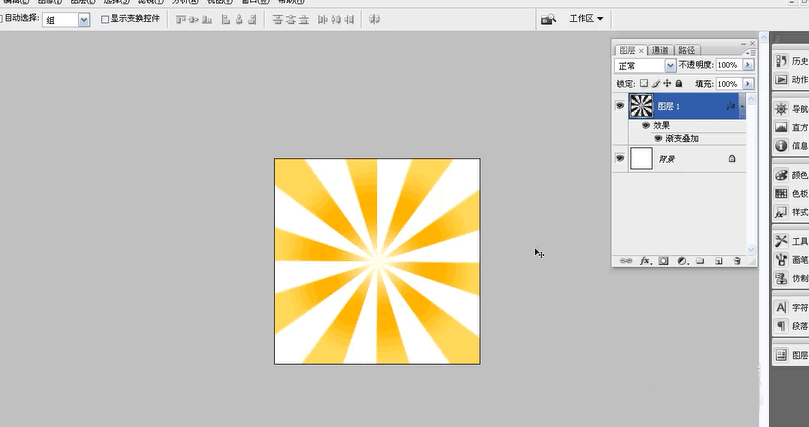Click the add layer style fx button

[x=645, y=261]
